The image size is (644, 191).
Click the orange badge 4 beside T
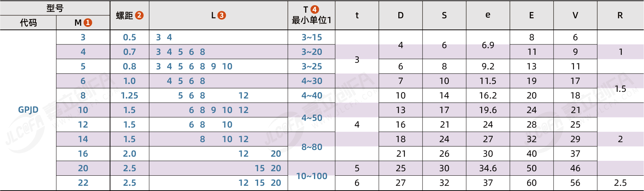point(315,10)
